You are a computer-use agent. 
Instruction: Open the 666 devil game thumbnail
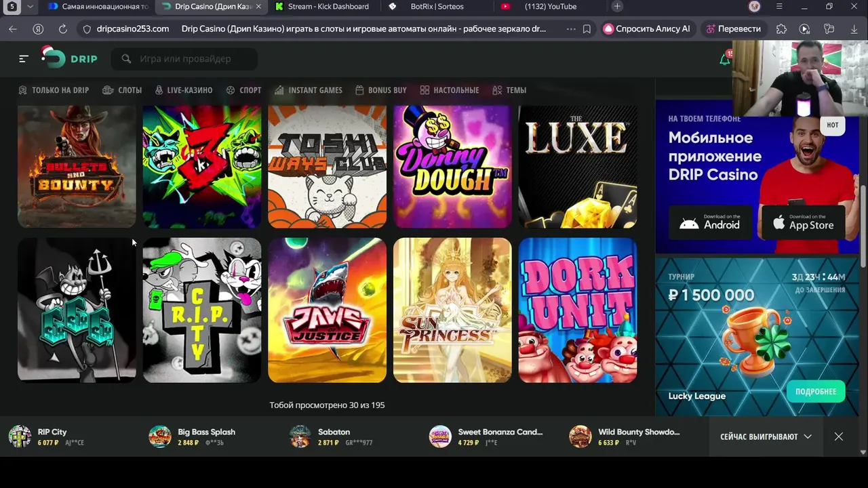point(77,310)
